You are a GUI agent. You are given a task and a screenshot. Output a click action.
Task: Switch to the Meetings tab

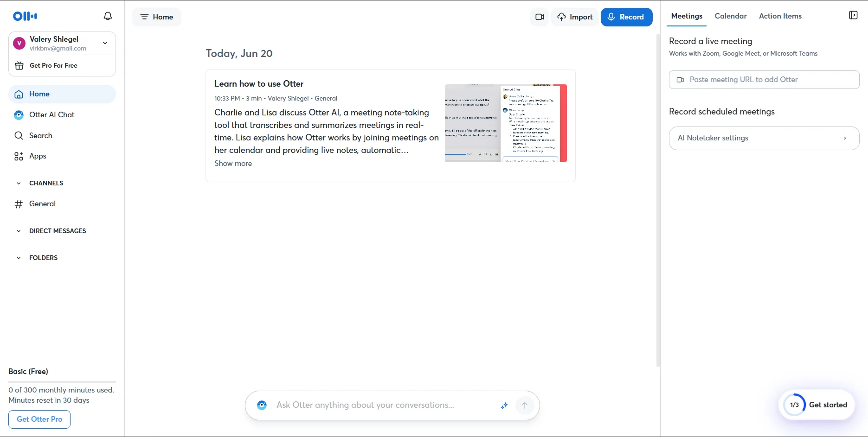(x=687, y=16)
